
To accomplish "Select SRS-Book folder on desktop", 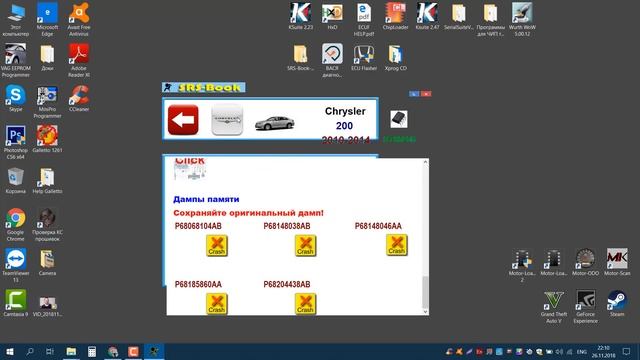I will pyautogui.click(x=300, y=57).
